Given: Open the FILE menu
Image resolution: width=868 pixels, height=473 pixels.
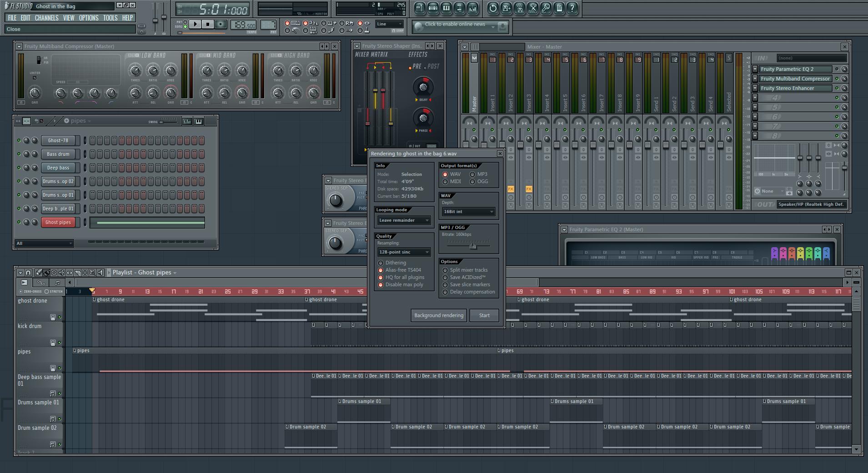Looking at the screenshot, I should pos(12,18).
